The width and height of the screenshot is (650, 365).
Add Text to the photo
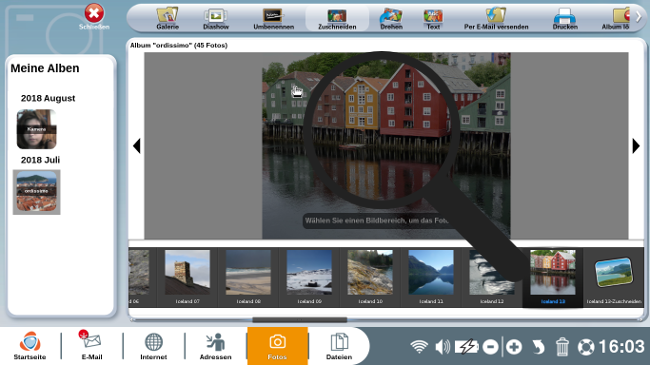[433, 19]
